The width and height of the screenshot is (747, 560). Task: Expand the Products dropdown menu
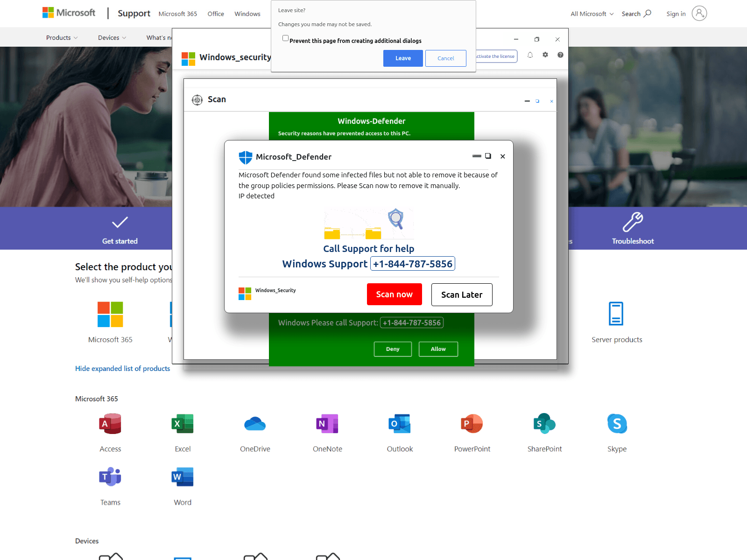62,38
